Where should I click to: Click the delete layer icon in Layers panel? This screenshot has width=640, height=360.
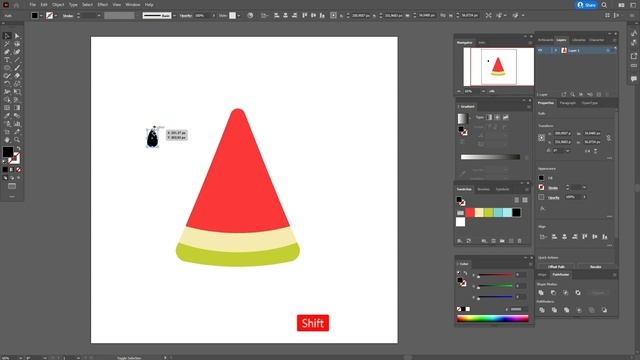pyautogui.click(x=607, y=94)
